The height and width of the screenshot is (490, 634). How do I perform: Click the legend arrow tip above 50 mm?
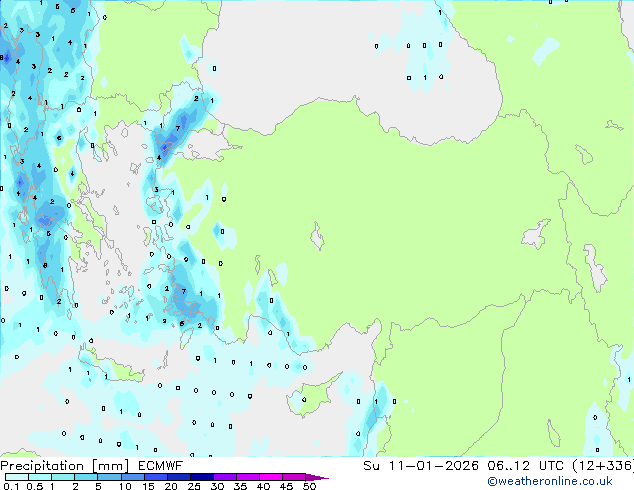click(x=317, y=477)
